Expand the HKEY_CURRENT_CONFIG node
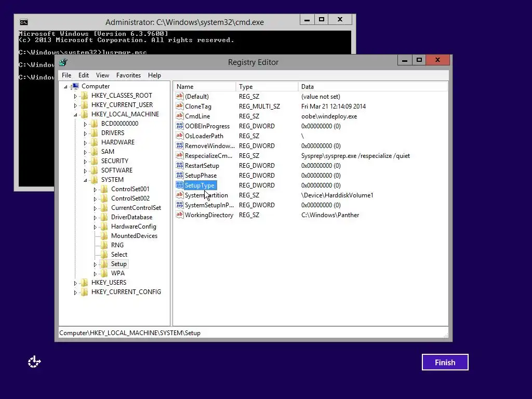532x399 pixels. (x=75, y=292)
